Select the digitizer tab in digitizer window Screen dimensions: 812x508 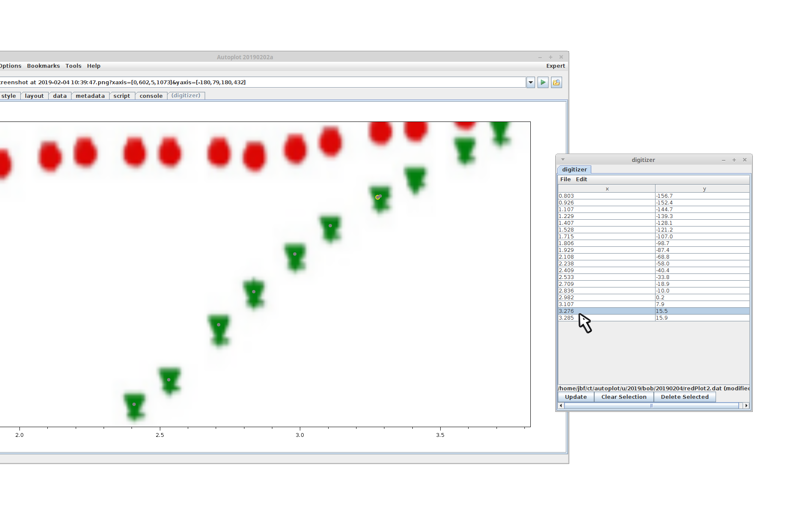pyautogui.click(x=574, y=170)
